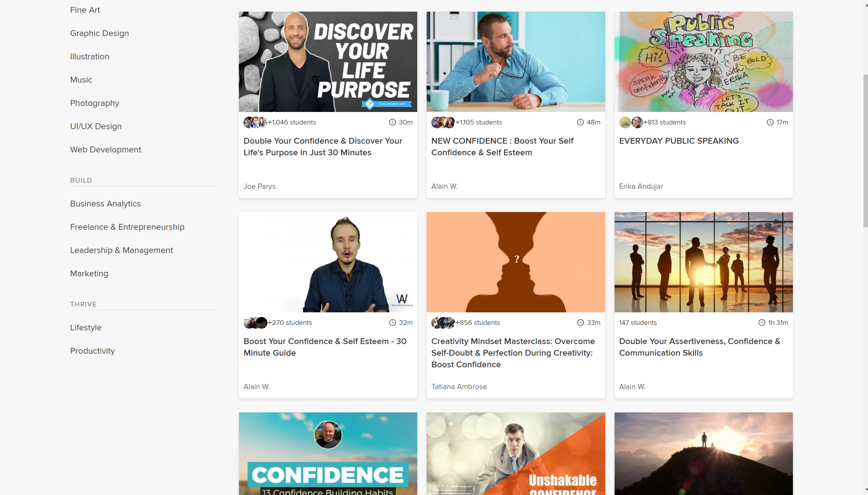Click the page vertical scrollbar
The height and width of the screenshot is (495, 868).
pos(865,151)
